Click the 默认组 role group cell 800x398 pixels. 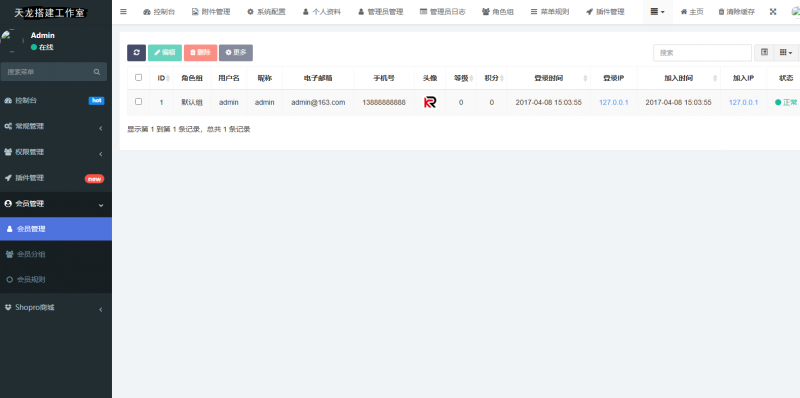pos(192,103)
